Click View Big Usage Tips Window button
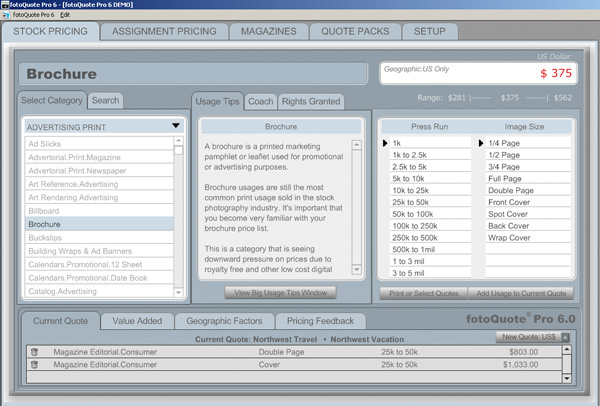The image size is (600, 406). 279,293
